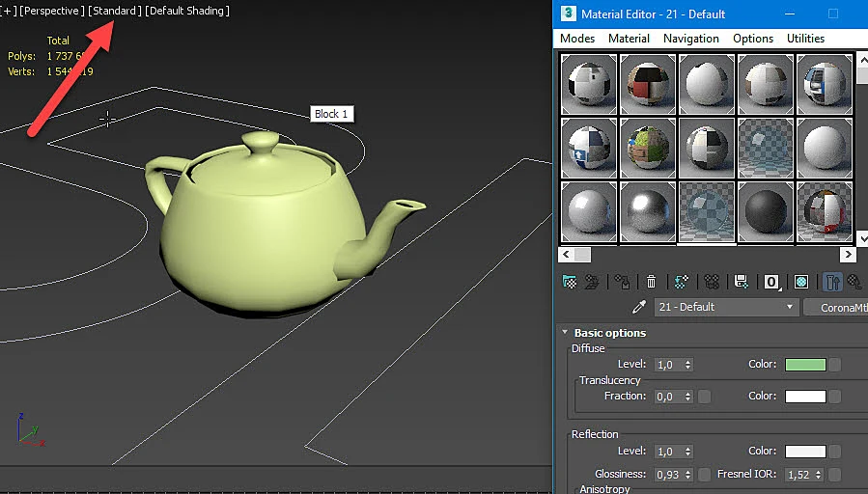The width and height of the screenshot is (868, 494).
Task: Pick material from object with eyedropper
Action: [639, 307]
